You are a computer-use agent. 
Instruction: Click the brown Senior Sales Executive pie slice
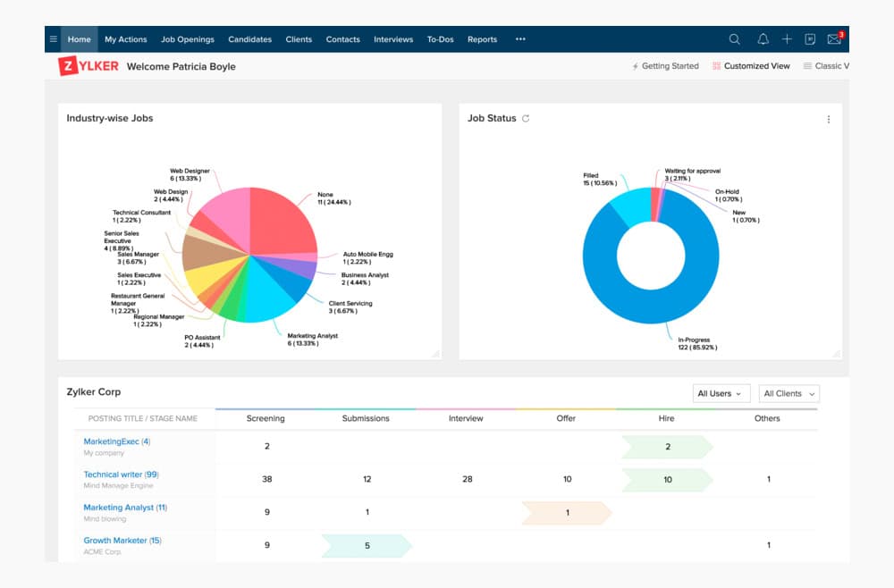(206, 252)
